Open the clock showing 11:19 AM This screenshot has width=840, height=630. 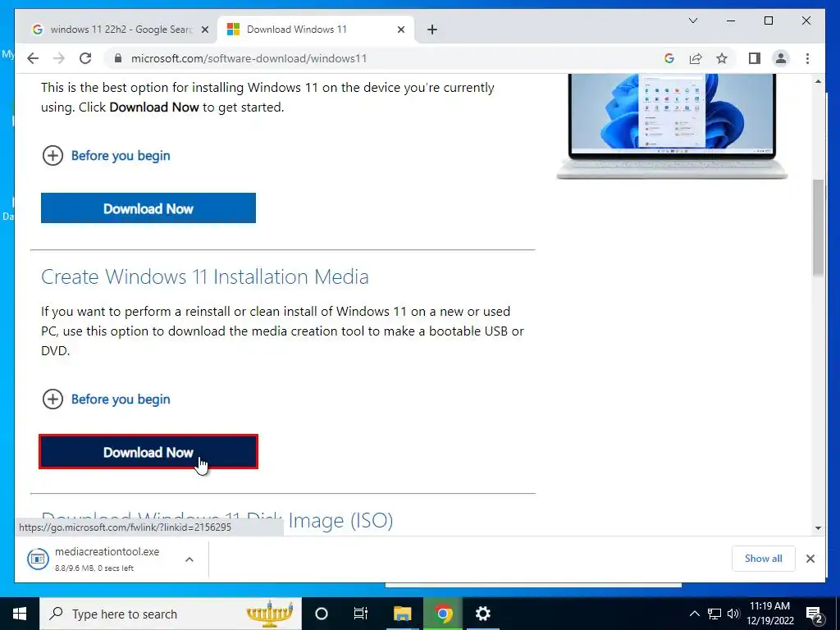pyautogui.click(x=769, y=614)
